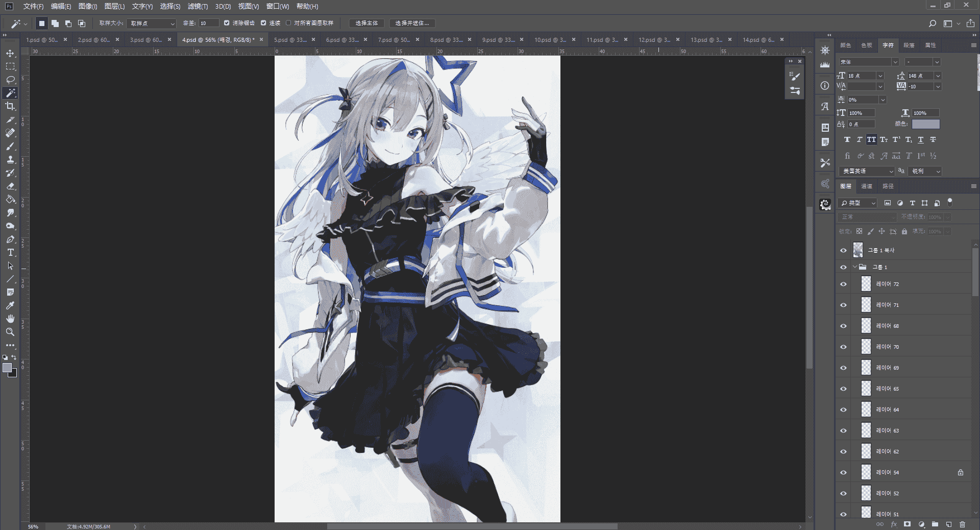
Task: Click the 选择主体 button
Action: (x=366, y=23)
